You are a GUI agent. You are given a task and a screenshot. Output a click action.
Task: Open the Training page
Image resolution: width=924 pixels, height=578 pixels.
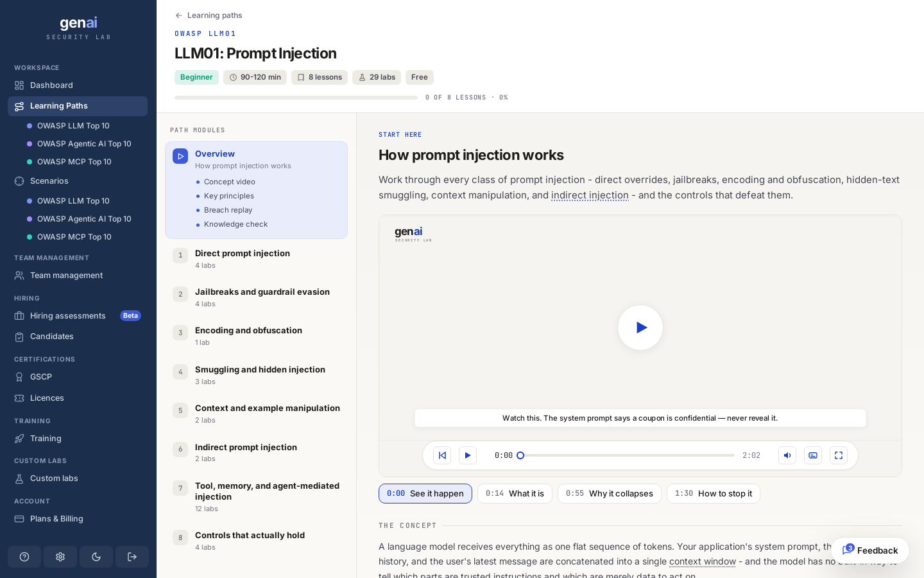tap(78, 439)
